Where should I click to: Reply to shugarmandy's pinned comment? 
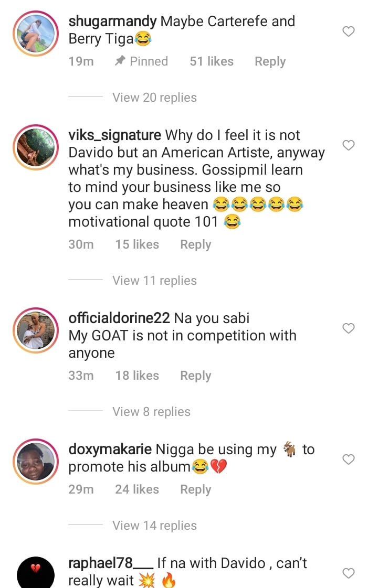(x=270, y=61)
